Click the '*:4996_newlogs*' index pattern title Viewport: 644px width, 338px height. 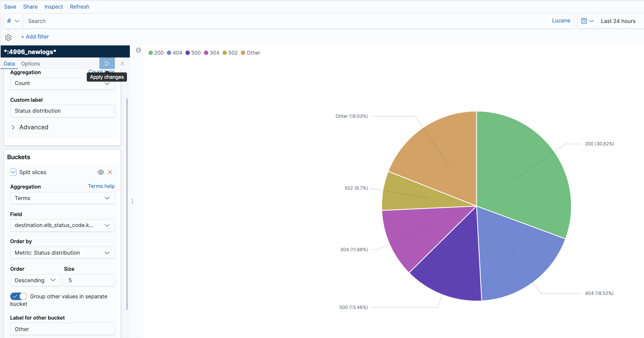[30, 52]
